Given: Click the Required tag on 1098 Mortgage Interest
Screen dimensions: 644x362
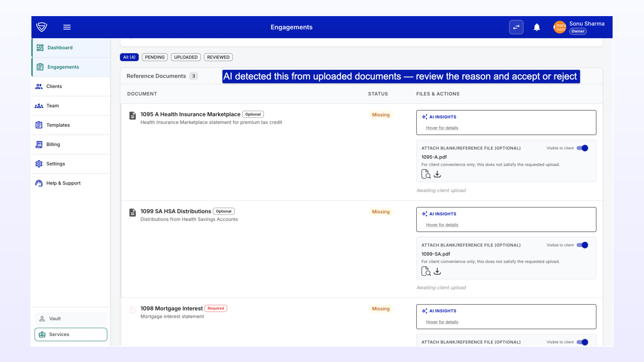Looking at the screenshot, I should [216, 309].
